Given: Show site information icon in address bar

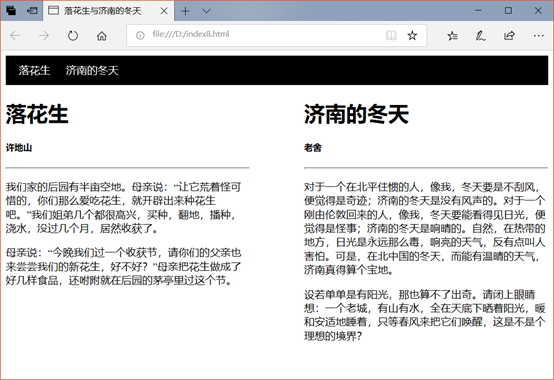Looking at the screenshot, I should tap(140, 35).
